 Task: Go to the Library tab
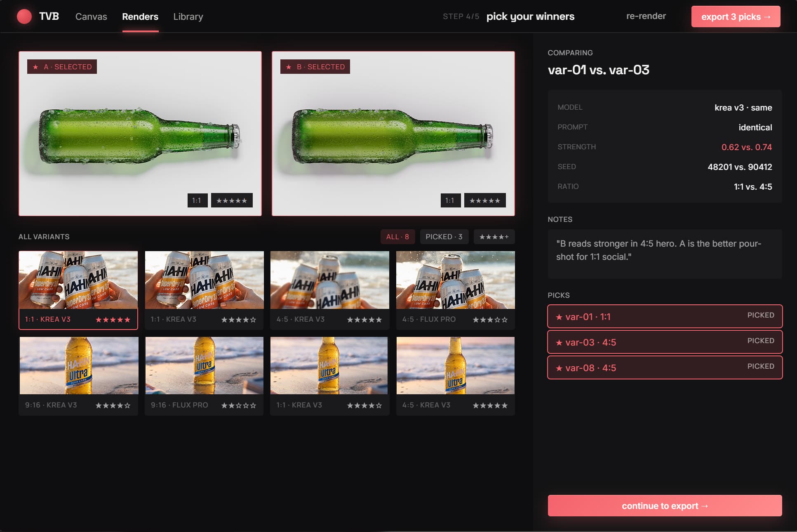click(x=188, y=16)
